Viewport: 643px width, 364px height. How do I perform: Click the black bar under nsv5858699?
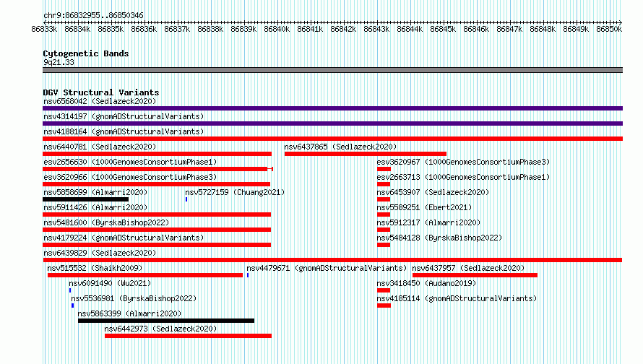pyautogui.click(x=86, y=199)
